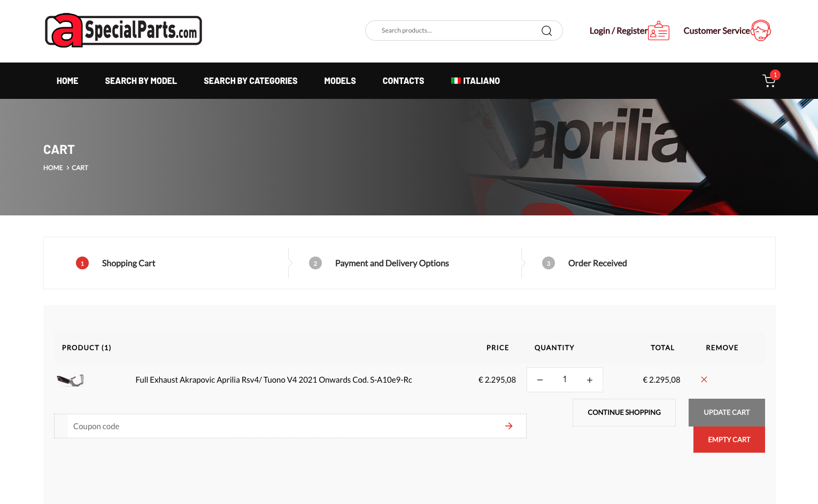Image resolution: width=818 pixels, height=504 pixels.
Task: Click the search magnifier icon
Action: (x=546, y=30)
